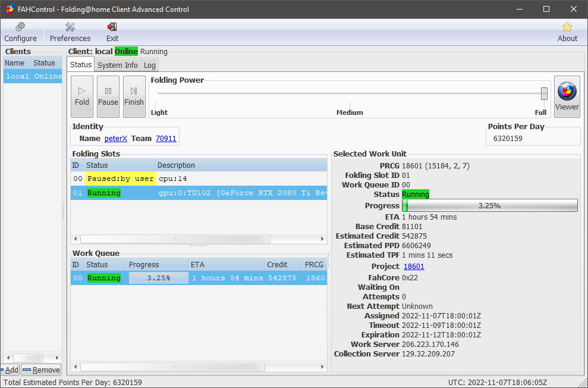Click the Work Server address 206.223.170.146

coord(430,345)
